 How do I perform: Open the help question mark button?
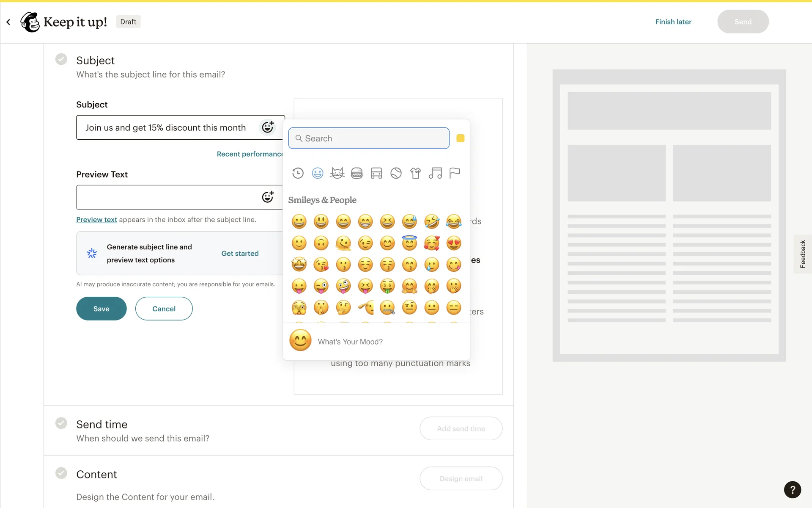pos(792,490)
